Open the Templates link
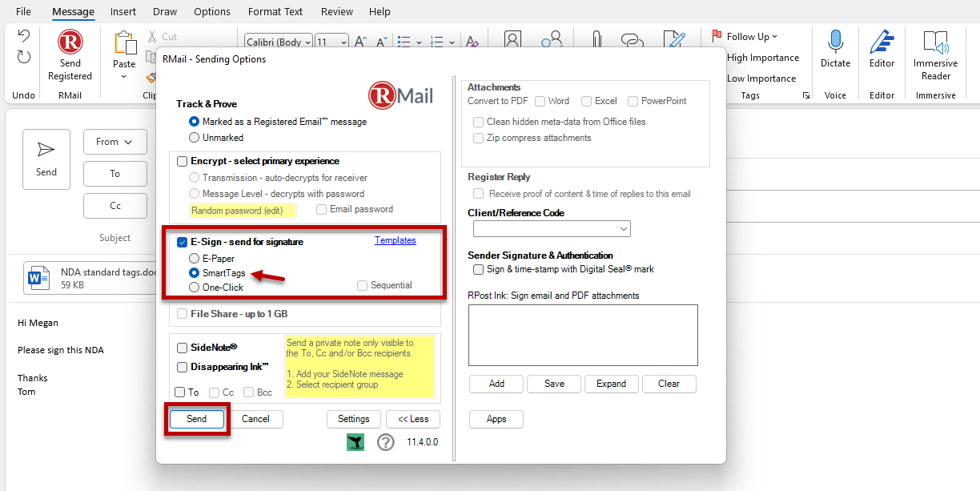980x491 pixels. pos(396,240)
